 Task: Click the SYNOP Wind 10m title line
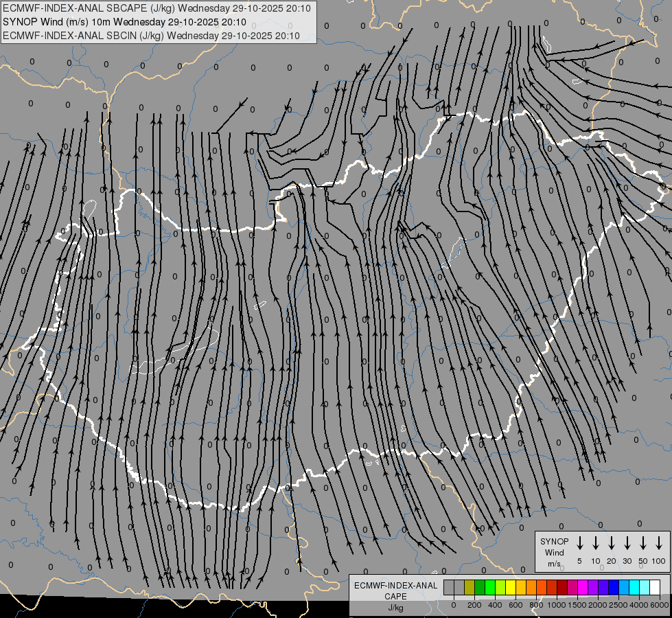click(x=124, y=22)
